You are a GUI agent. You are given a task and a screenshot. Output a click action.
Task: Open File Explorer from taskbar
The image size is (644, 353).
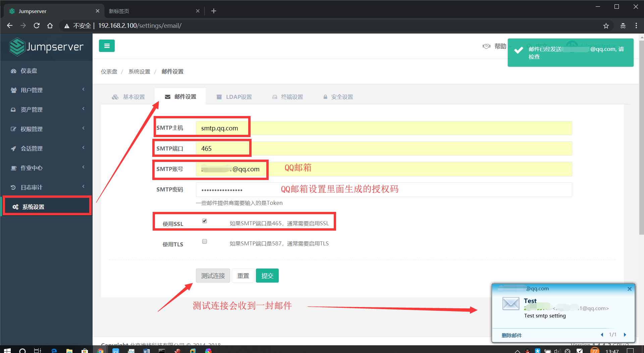[x=69, y=351]
